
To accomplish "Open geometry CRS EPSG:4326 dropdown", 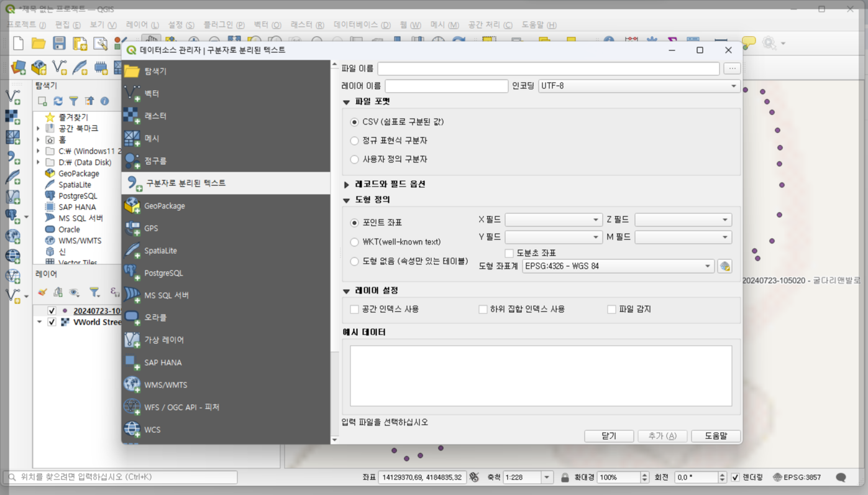I will (618, 266).
